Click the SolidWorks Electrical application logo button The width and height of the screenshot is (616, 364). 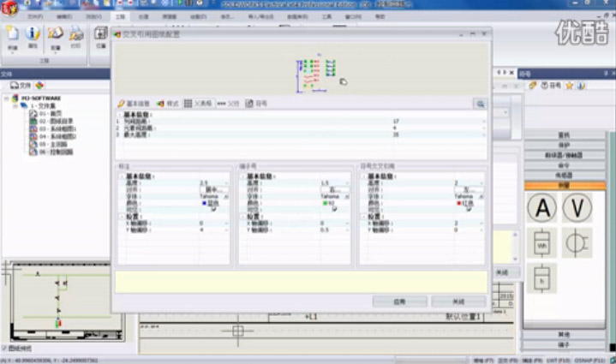point(9,8)
